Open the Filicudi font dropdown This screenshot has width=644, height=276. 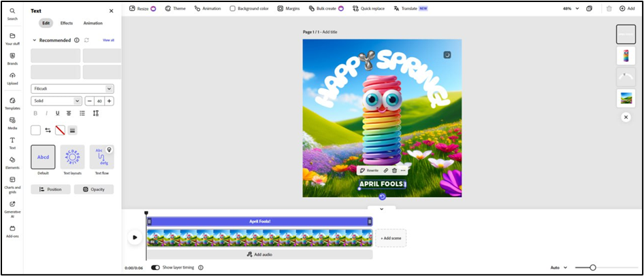point(72,88)
